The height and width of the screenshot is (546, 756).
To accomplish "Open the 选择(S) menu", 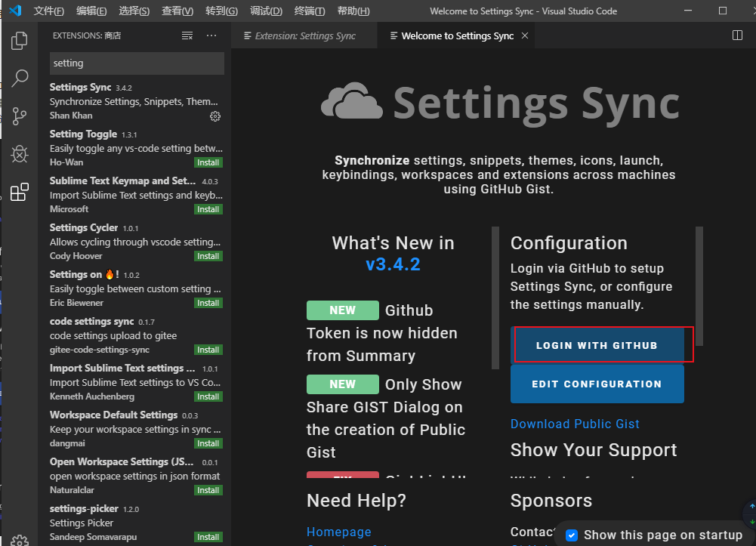I will [134, 11].
